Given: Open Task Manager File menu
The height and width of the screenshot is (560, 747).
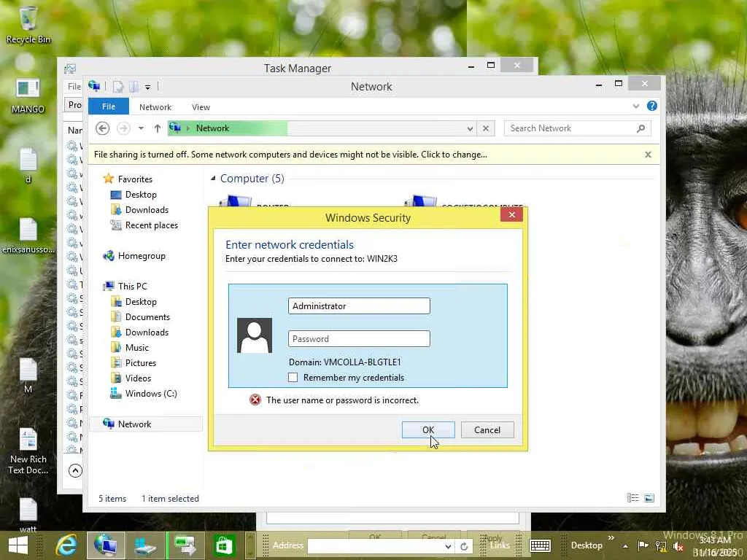Looking at the screenshot, I should [74, 87].
